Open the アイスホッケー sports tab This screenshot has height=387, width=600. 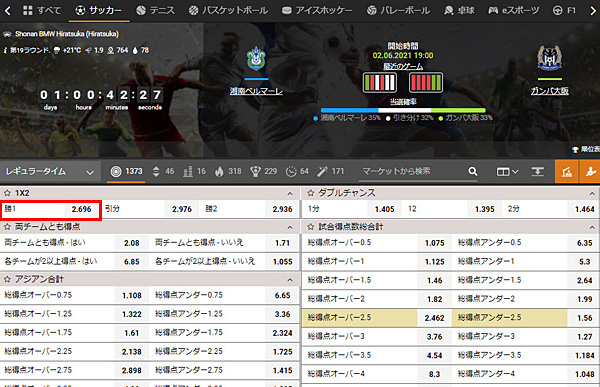coord(317,10)
